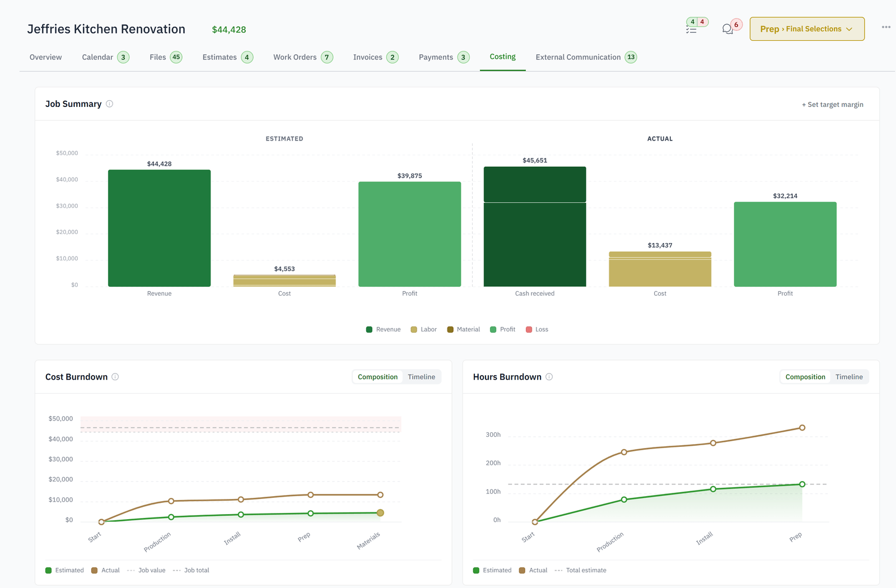Click the estimated Cost bar $4,553
The height and width of the screenshot is (588, 896).
click(x=284, y=281)
